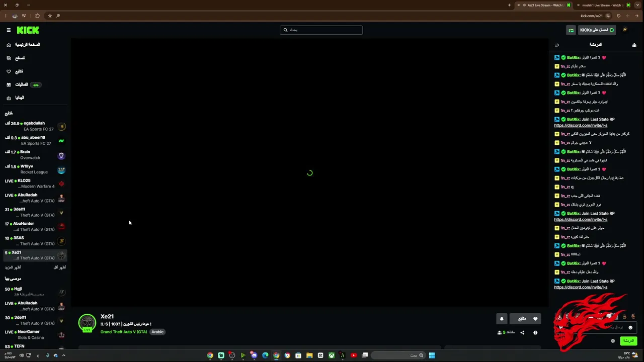
Task: Click the 'Get KICKs' (احصل على KICKs) button
Action: click(x=597, y=30)
